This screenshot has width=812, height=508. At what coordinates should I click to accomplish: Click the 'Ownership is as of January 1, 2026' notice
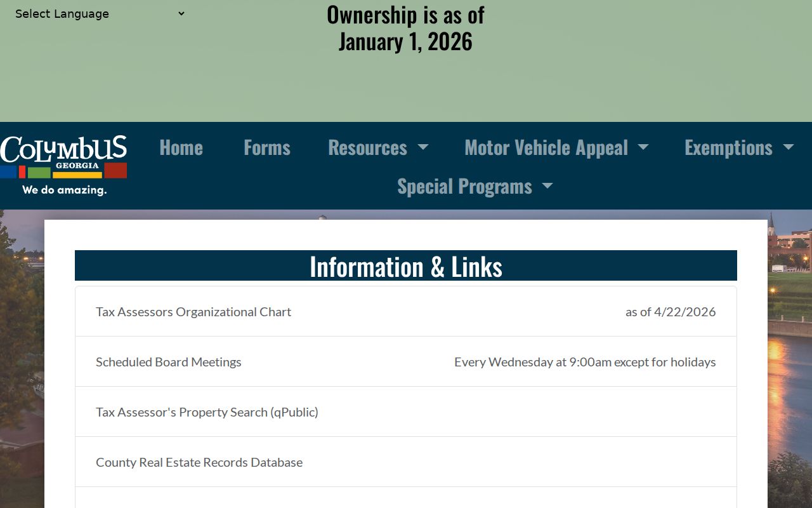pos(406,28)
